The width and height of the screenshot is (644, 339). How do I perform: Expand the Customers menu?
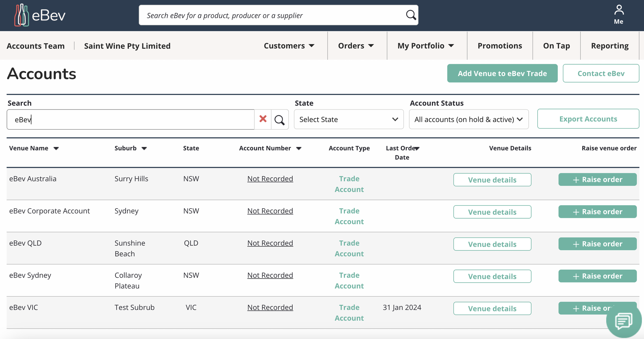289,46
